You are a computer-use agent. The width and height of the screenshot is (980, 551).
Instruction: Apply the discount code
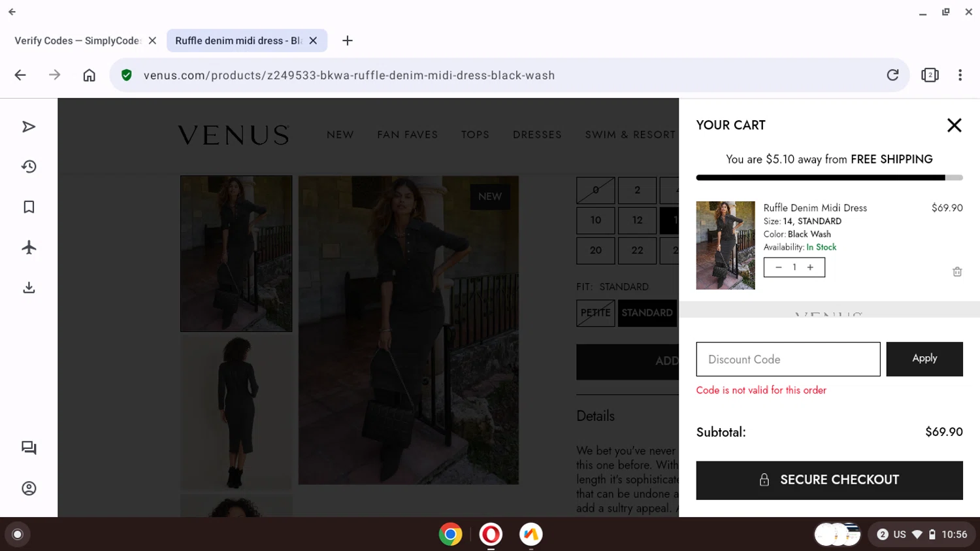pyautogui.click(x=924, y=359)
